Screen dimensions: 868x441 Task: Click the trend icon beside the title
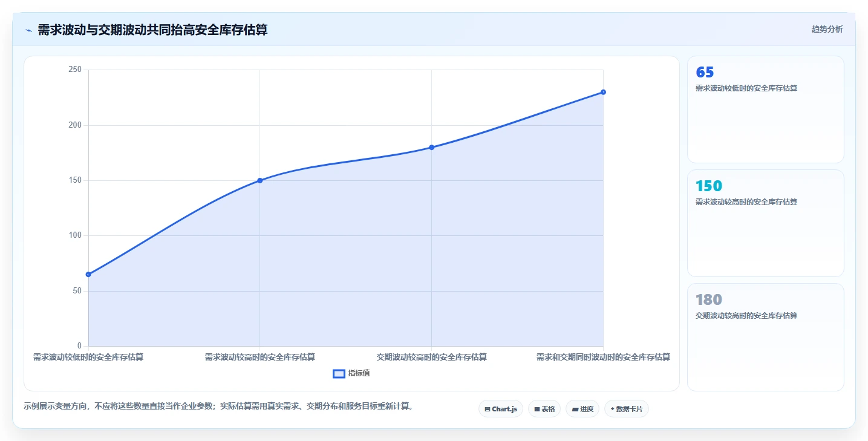tap(28, 30)
